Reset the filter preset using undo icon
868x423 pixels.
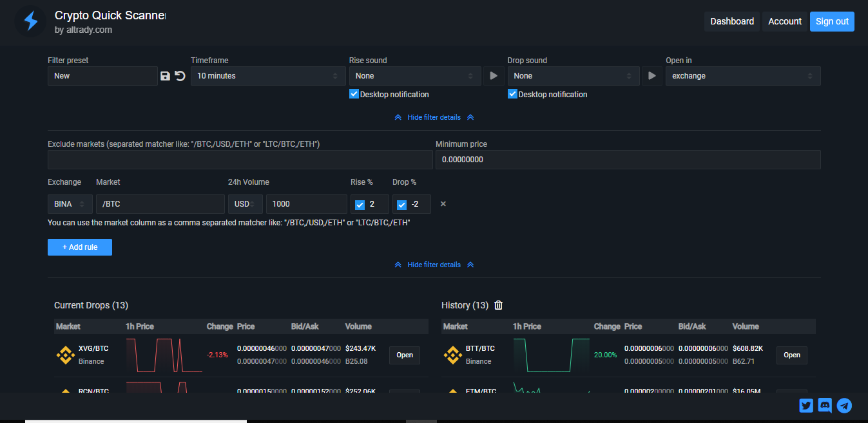[x=179, y=75]
